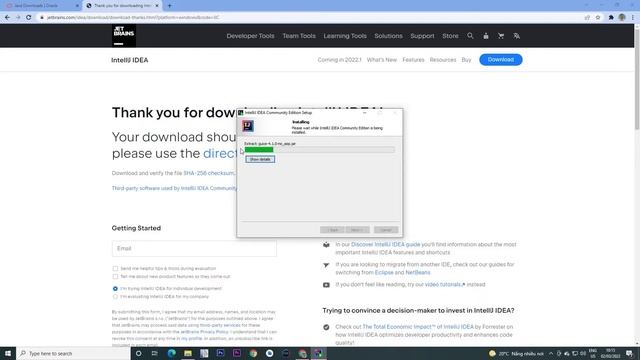Screen dimensions: 640x360
Task: Click the IntelliJ IDEA logo in installer
Action: pyautogui.click(x=248, y=126)
